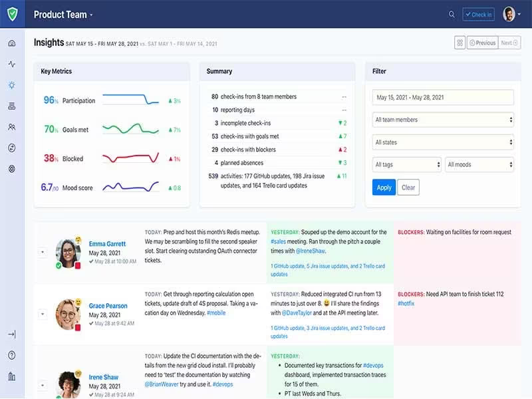Viewport: 532px width, 399px height.
Task: Expand the sidebar with the arrow icon
Action: 12,334
